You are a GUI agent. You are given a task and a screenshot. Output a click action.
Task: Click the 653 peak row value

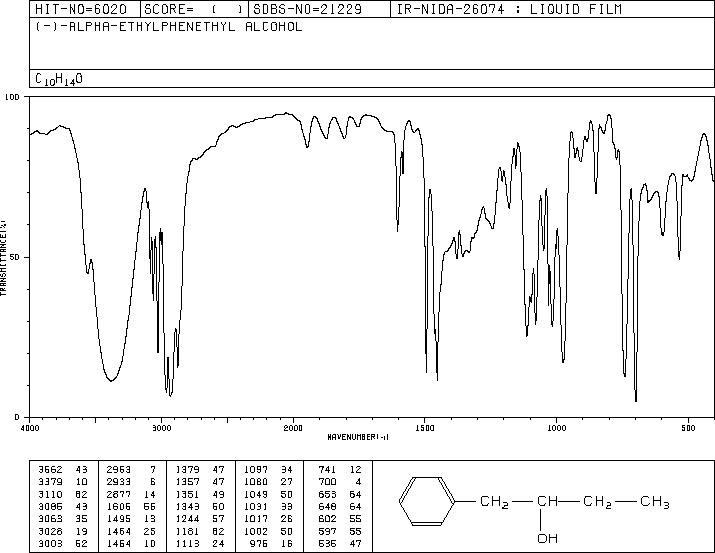(x=327, y=494)
